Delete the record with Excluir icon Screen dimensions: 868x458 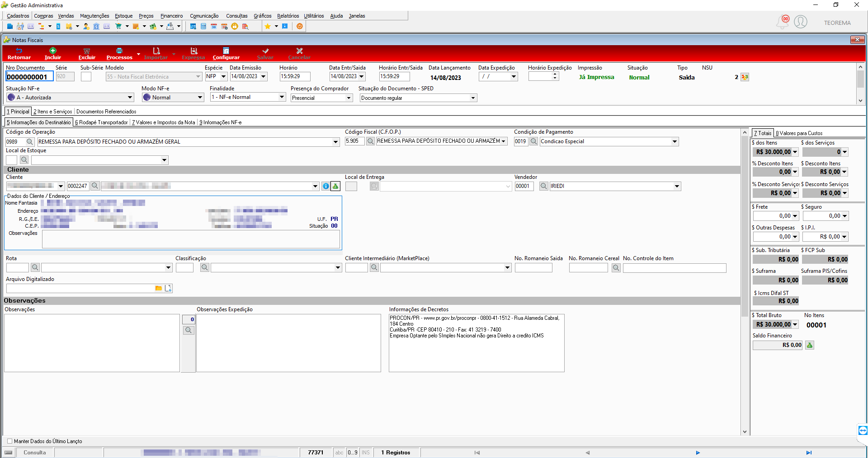[x=87, y=51]
